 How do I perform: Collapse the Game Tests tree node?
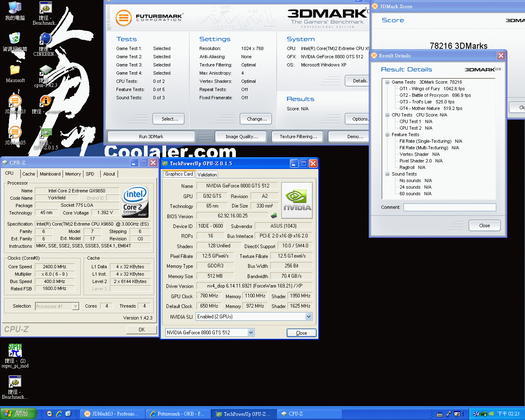click(387, 82)
